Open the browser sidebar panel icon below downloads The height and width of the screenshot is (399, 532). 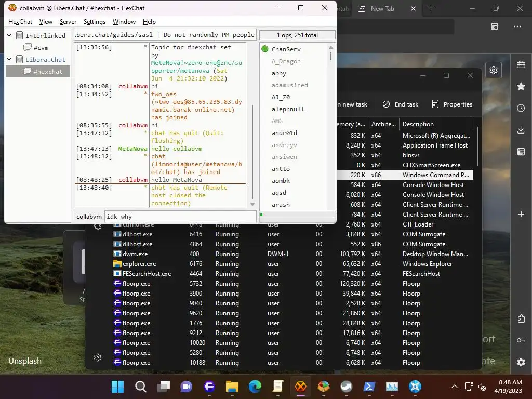[521, 151]
